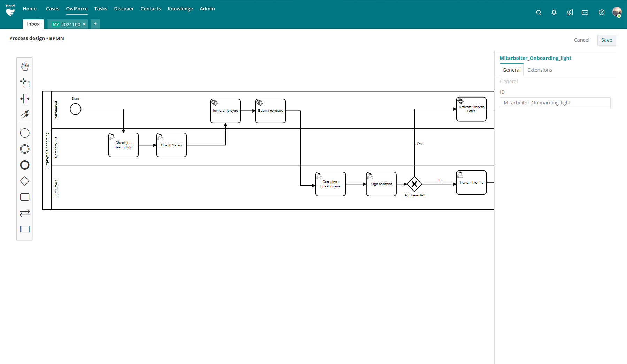
Task: Cancel the process design
Action: (581, 40)
